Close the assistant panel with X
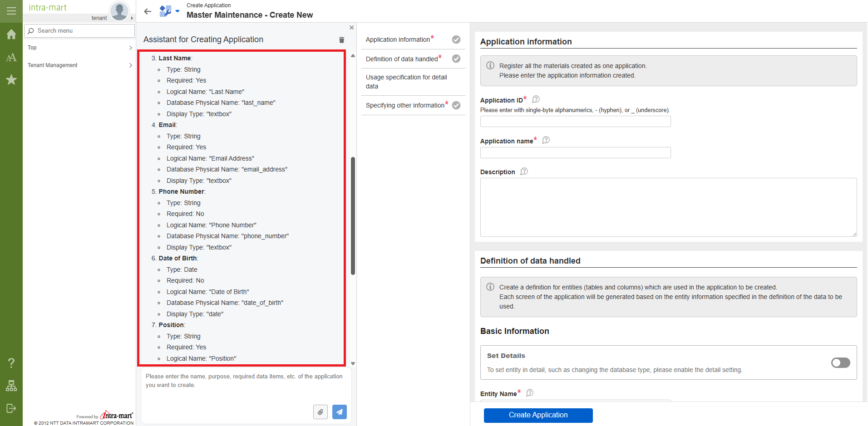This screenshot has width=868, height=426. click(351, 28)
